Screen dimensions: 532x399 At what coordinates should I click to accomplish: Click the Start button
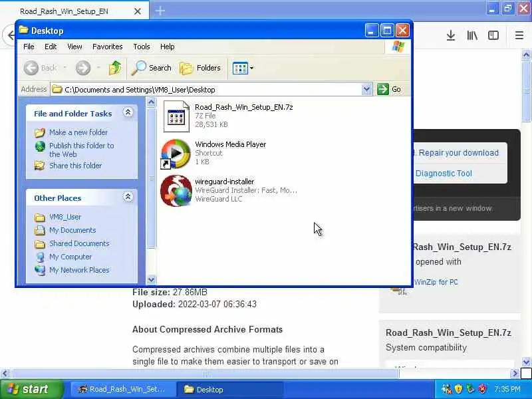coord(31,389)
